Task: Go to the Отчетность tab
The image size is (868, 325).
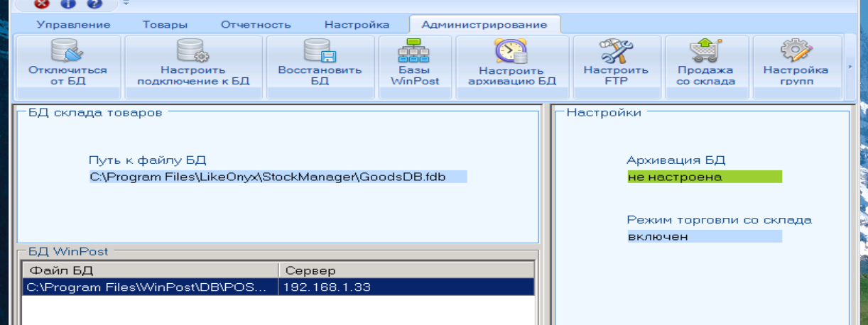Action: click(256, 25)
